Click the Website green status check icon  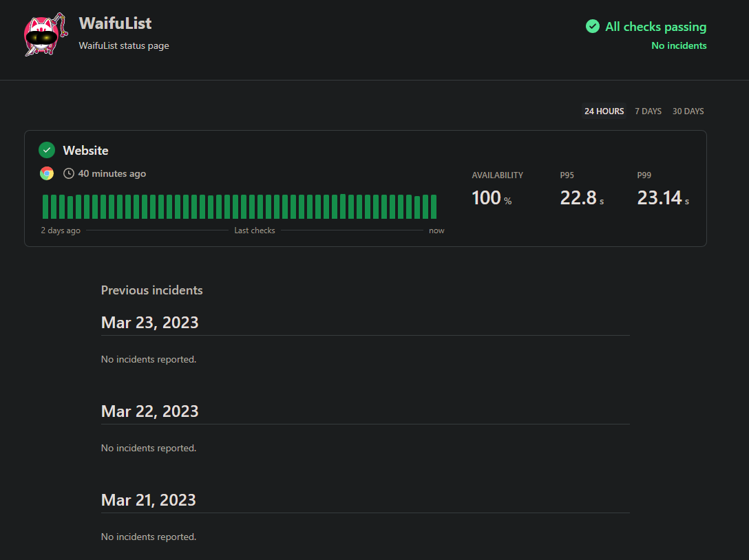tap(47, 150)
